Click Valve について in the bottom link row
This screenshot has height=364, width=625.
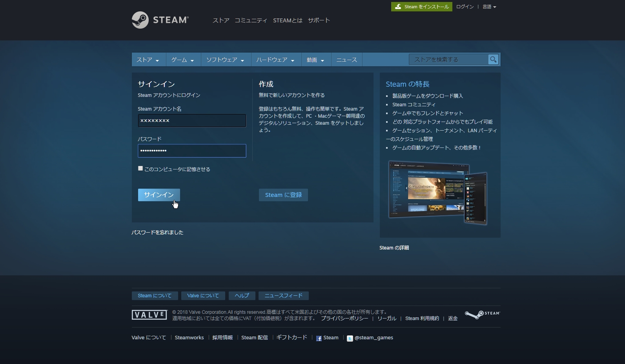click(x=149, y=338)
